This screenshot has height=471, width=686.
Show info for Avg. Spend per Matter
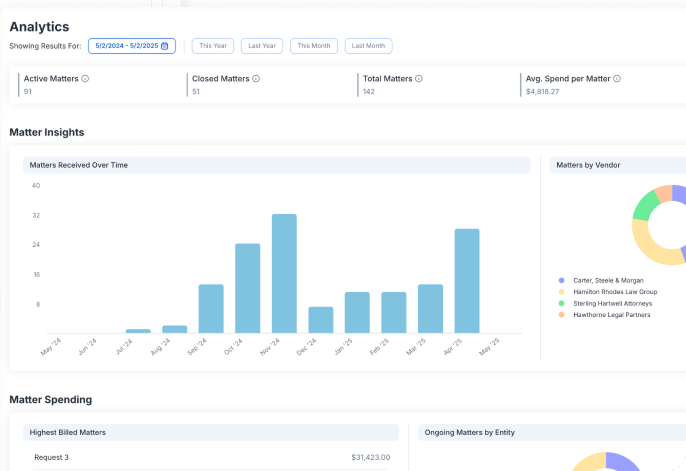pyautogui.click(x=617, y=79)
